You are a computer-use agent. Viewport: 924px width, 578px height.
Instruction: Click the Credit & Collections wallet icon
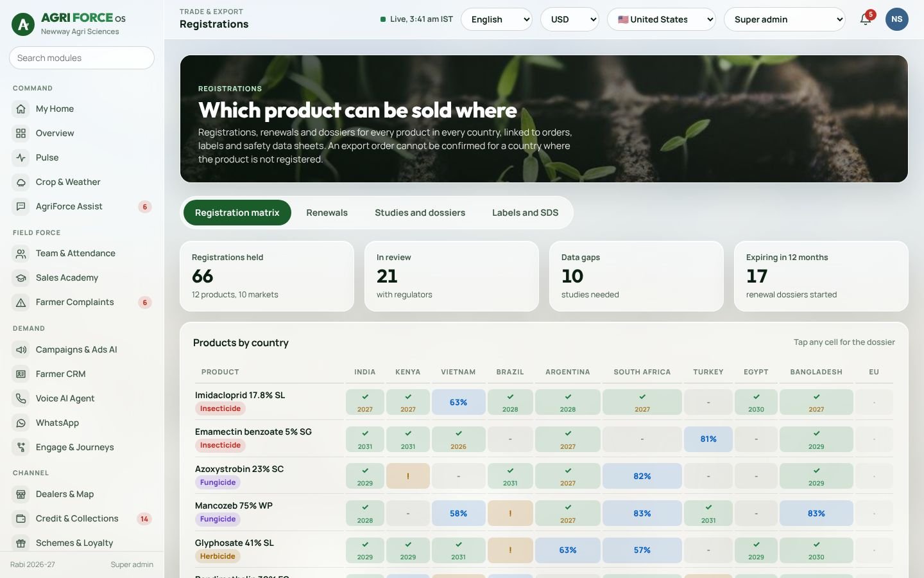[21, 519]
